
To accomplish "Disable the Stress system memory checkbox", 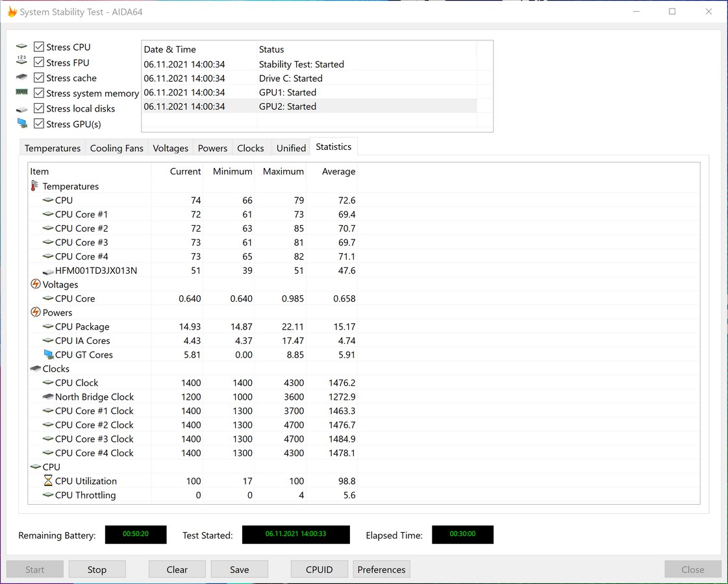I will (x=39, y=93).
